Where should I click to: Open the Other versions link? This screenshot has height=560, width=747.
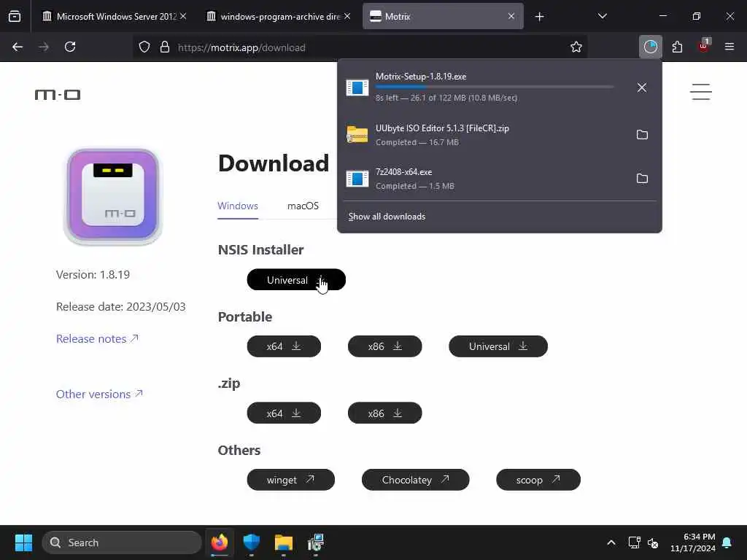pyautogui.click(x=99, y=394)
